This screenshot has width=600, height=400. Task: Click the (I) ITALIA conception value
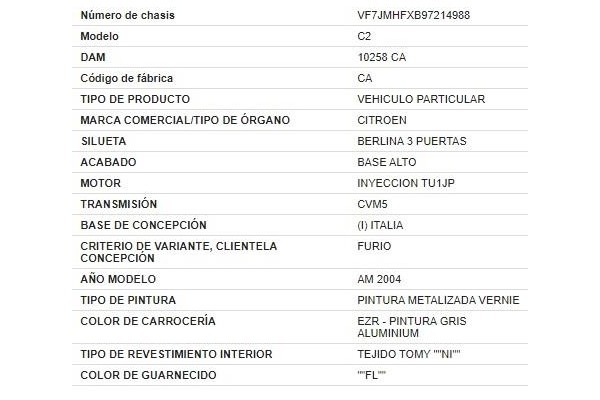click(380, 225)
